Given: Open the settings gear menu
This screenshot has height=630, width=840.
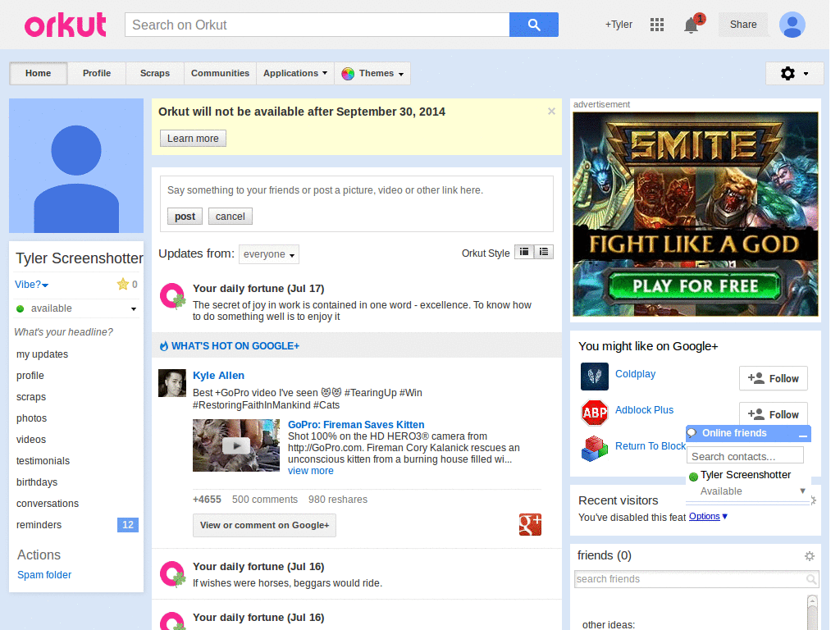Looking at the screenshot, I should 794,73.
